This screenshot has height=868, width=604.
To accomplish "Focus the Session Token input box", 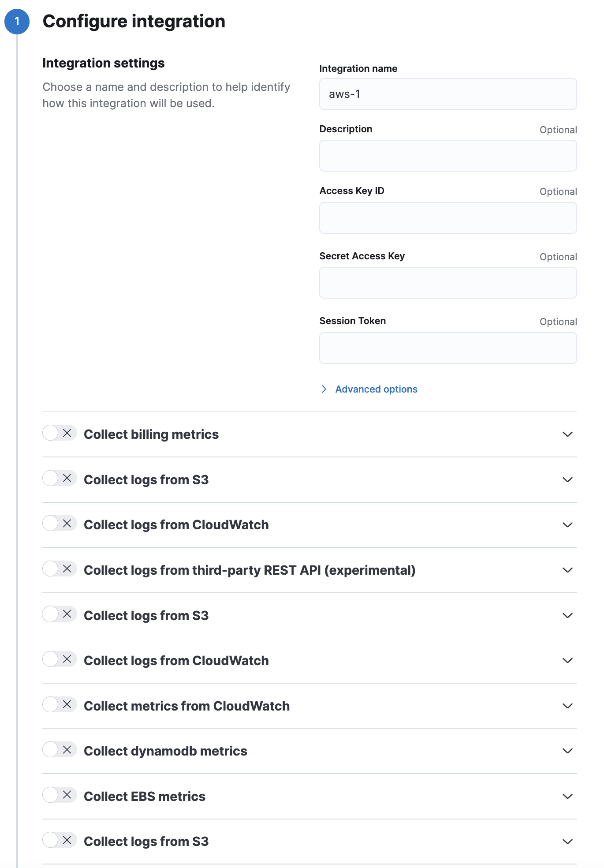I will pos(447,348).
